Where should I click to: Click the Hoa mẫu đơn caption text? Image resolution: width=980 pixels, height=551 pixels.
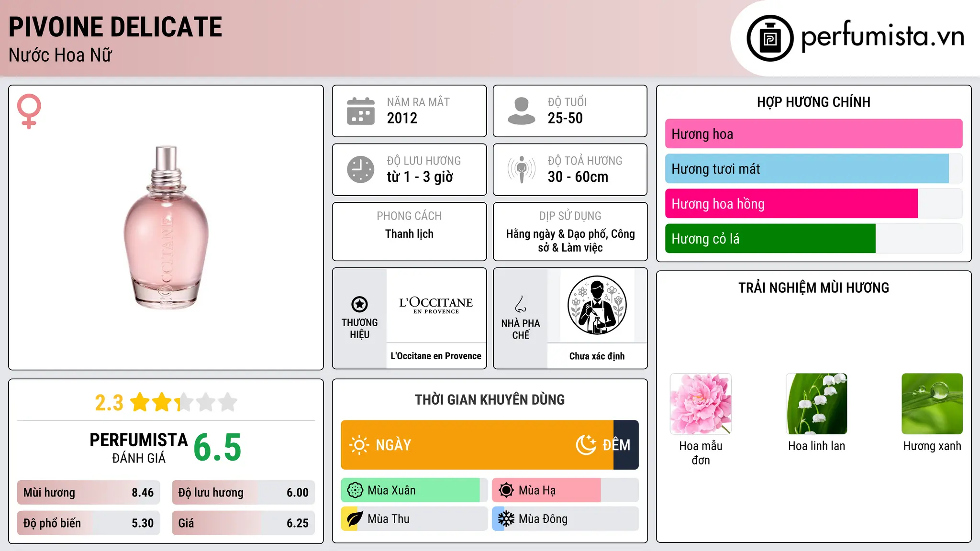701,453
